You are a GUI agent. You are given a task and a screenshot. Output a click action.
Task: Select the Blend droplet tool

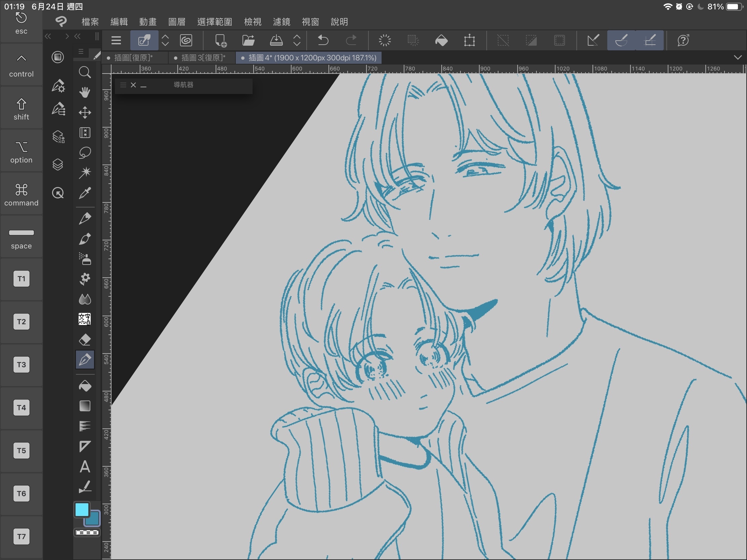click(85, 299)
